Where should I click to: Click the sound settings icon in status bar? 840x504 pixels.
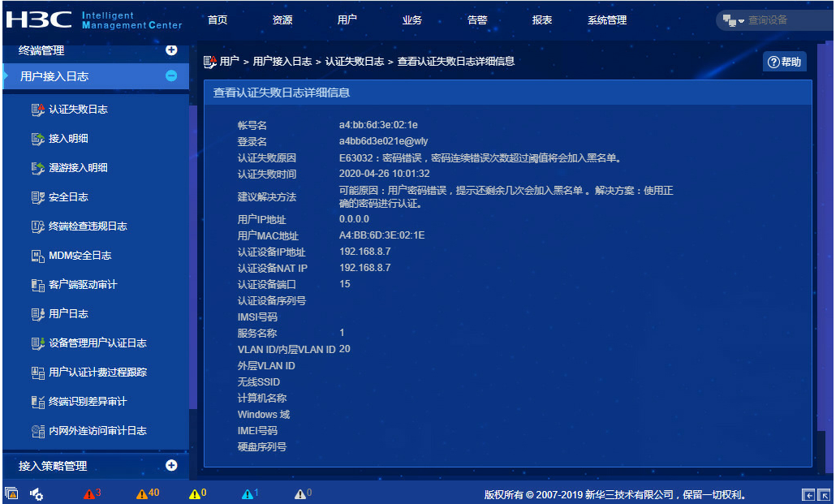pyautogui.click(x=37, y=493)
